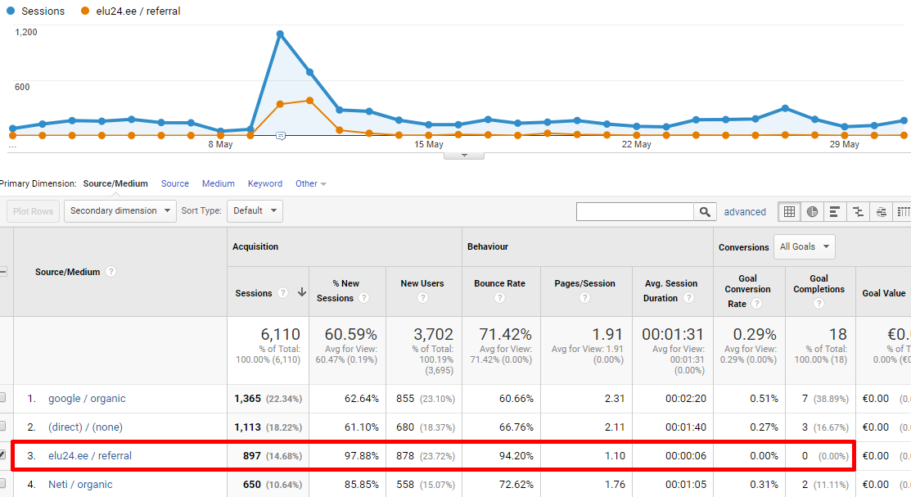
Task: Switch to term cloud view icon
Action: tap(881, 212)
